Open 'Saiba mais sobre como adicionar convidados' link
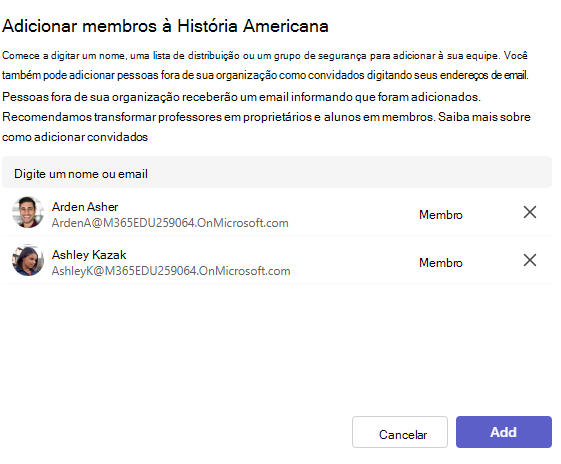This screenshot has height=464, width=561. point(484,117)
